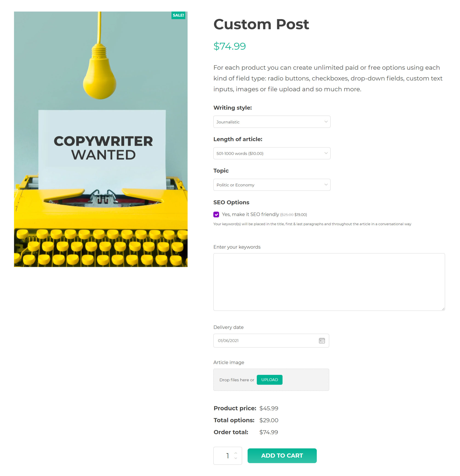Click into the Enter your keywords textarea

(329, 282)
